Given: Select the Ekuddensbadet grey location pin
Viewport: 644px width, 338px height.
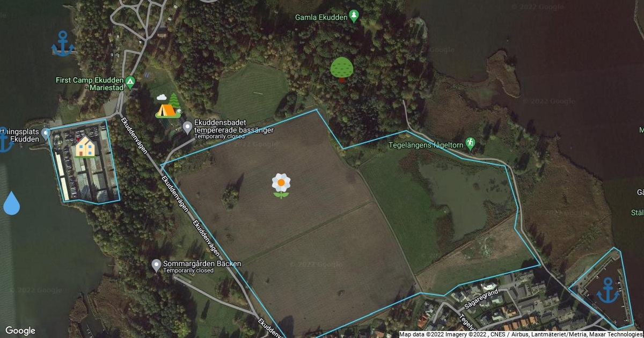Looking at the screenshot, I should point(187,128).
